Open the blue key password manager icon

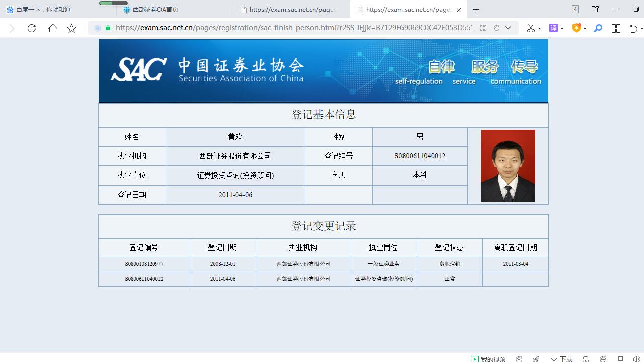598,28
